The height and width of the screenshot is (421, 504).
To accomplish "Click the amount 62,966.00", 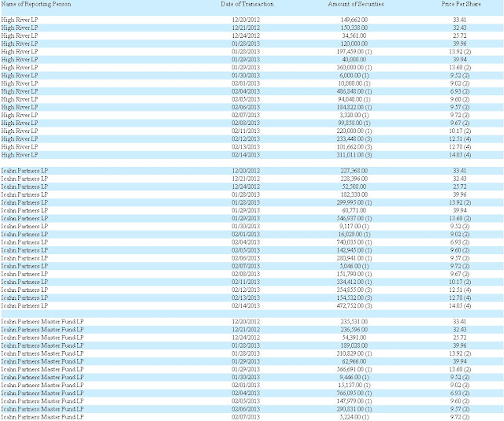I will [x=354, y=362].
